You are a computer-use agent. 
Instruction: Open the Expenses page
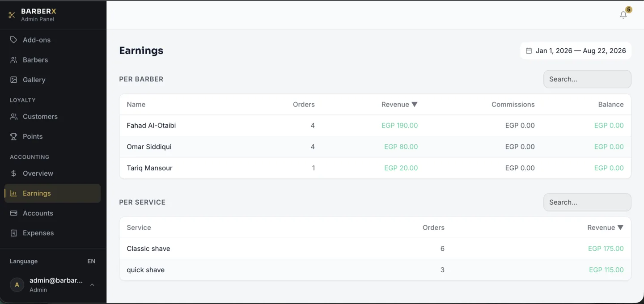point(53,233)
